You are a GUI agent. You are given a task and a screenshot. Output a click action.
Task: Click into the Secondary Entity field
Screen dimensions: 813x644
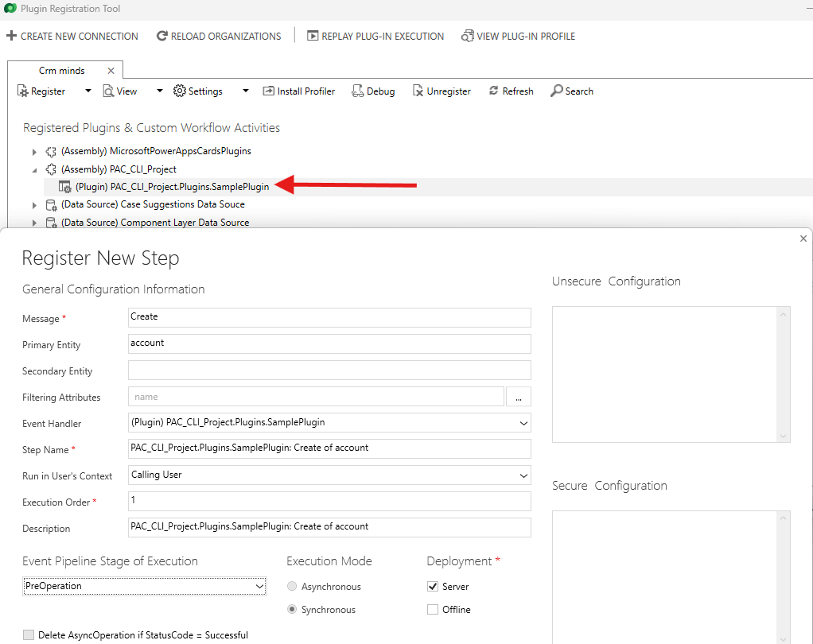click(x=329, y=370)
